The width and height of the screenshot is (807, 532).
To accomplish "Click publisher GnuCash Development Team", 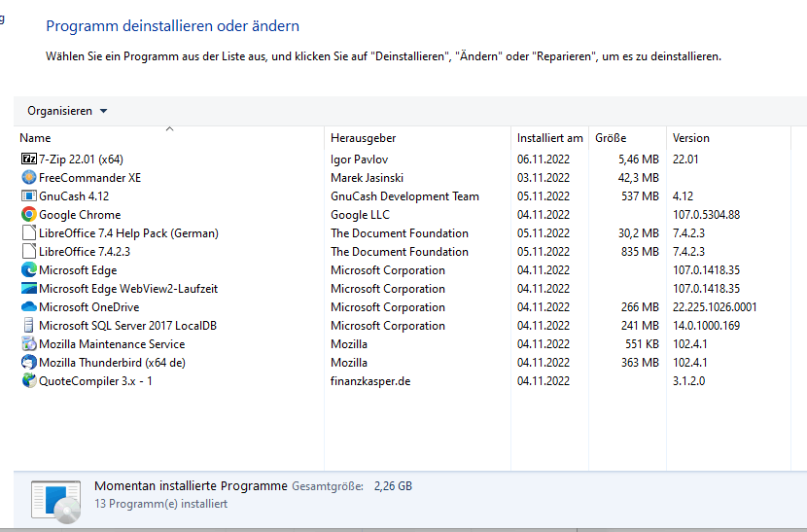I will coord(404,196).
